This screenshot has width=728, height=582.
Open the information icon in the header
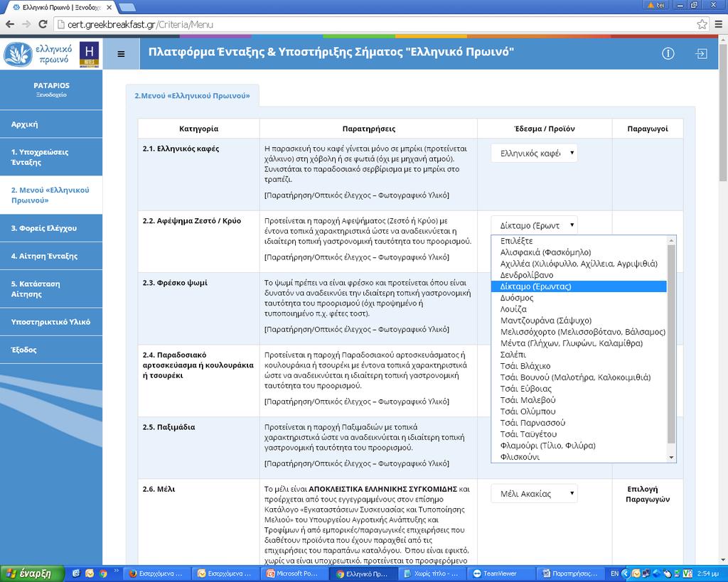pos(668,53)
